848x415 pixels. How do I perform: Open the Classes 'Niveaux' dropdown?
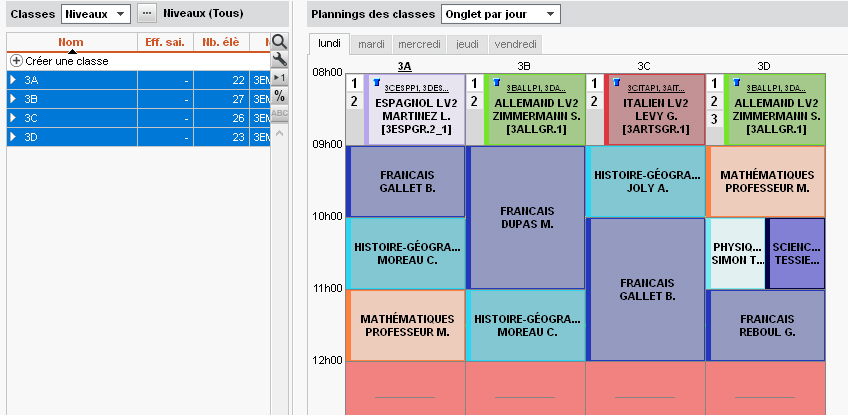tap(96, 14)
